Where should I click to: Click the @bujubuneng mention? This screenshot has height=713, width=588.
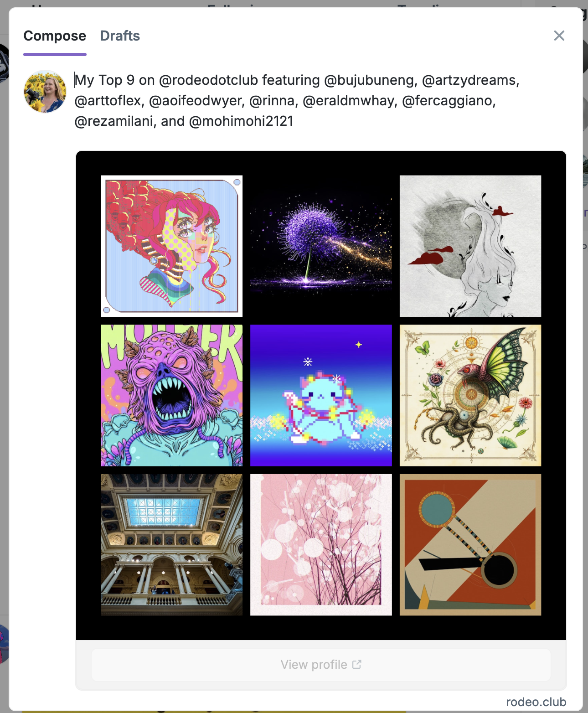369,80
